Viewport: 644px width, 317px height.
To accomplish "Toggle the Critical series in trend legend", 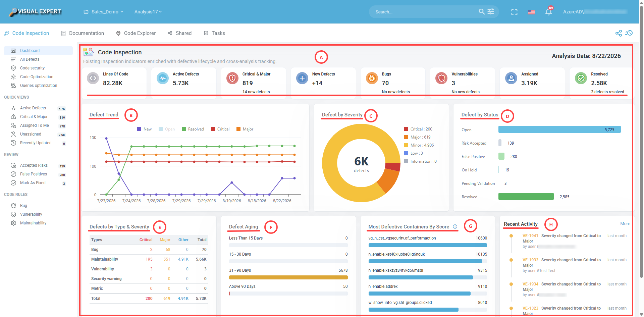I will click(220, 129).
